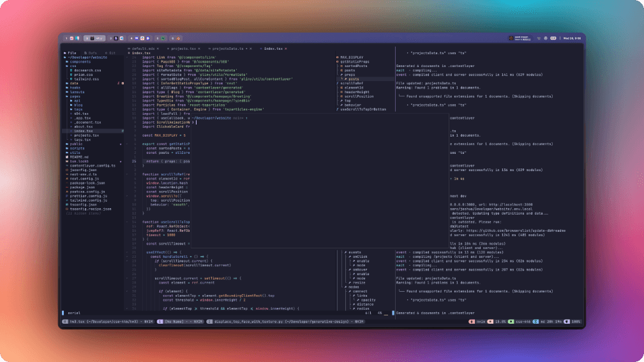The height and width of the screenshot is (362, 644).
Task: Jump to scrollToRef function in outline
Action: point(351,84)
